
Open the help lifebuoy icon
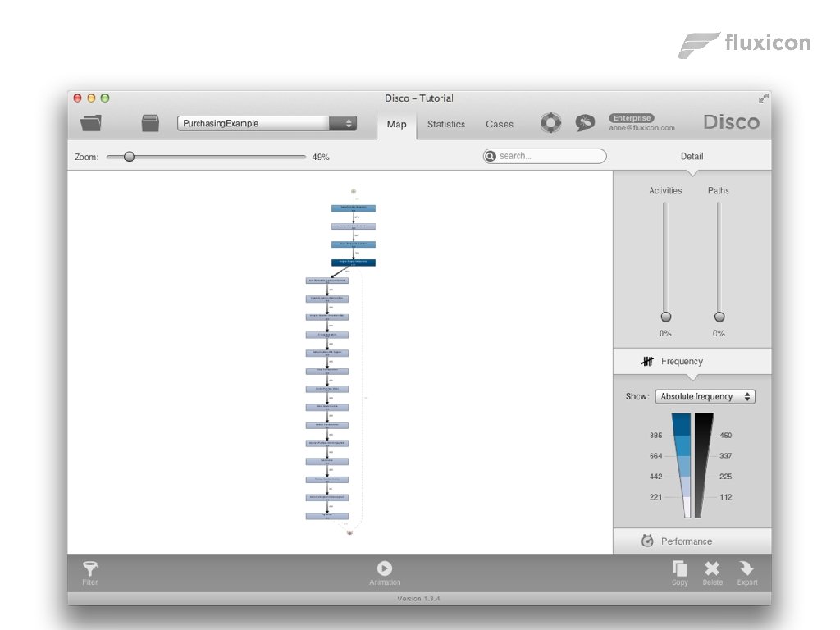550,123
